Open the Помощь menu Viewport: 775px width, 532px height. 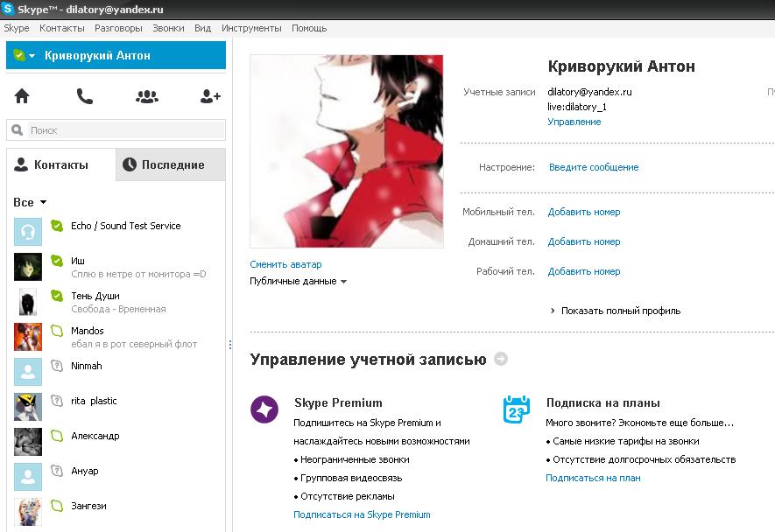point(309,28)
